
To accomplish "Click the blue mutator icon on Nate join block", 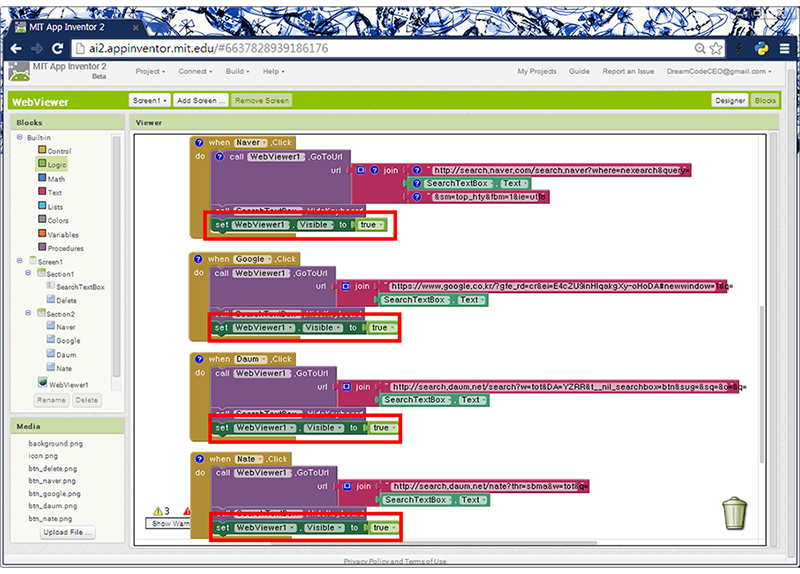I will (x=347, y=486).
